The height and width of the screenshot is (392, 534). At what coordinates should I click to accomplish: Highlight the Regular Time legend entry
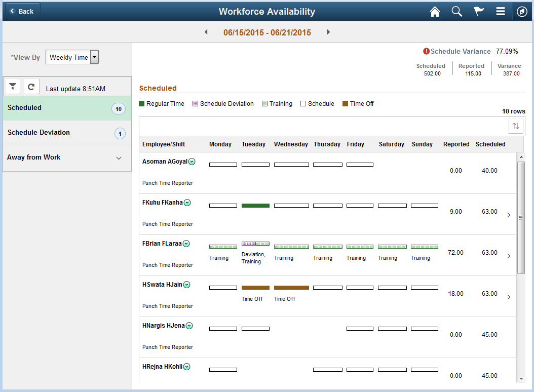(162, 103)
